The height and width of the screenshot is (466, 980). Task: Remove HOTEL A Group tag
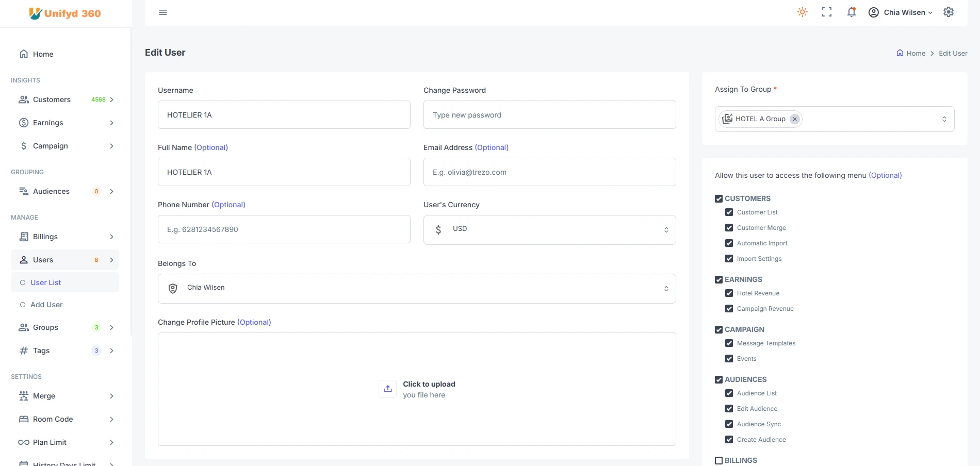795,119
